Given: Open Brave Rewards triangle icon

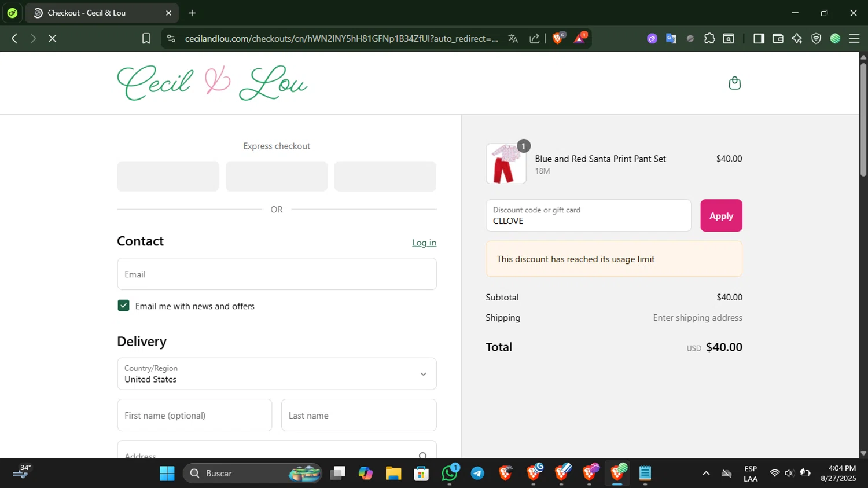Looking at the screenshot, I should pyautogui.click(x=580, y=38).
